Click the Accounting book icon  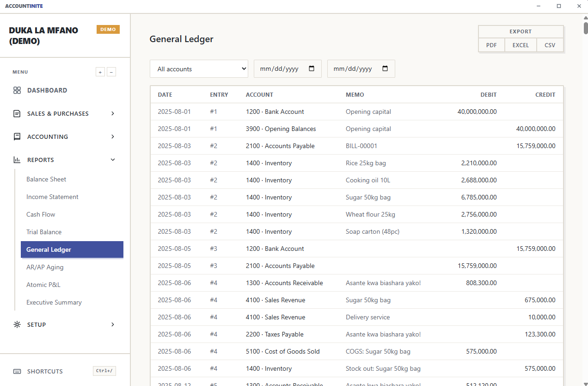click(x=17, y=137)
